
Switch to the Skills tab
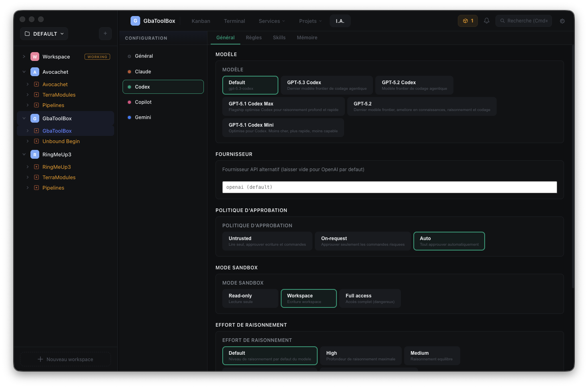(279, 38)
